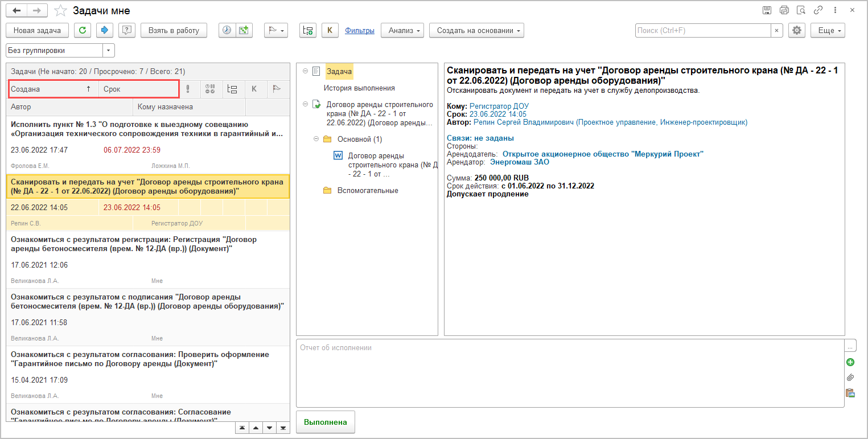This screenshot has height=439, width=868.
Task: Click the save (floppy disk) icon
Action: coord(767,10)
